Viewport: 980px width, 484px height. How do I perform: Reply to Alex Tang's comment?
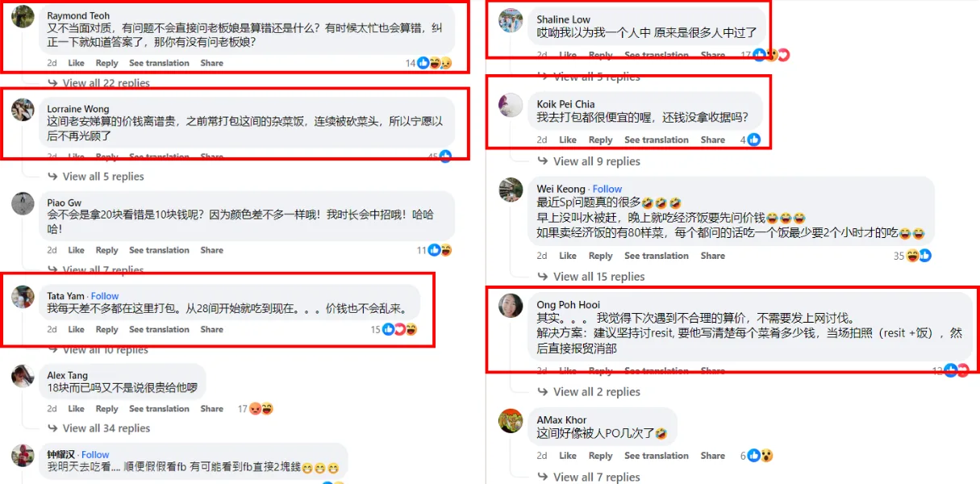tap(106, 409)
